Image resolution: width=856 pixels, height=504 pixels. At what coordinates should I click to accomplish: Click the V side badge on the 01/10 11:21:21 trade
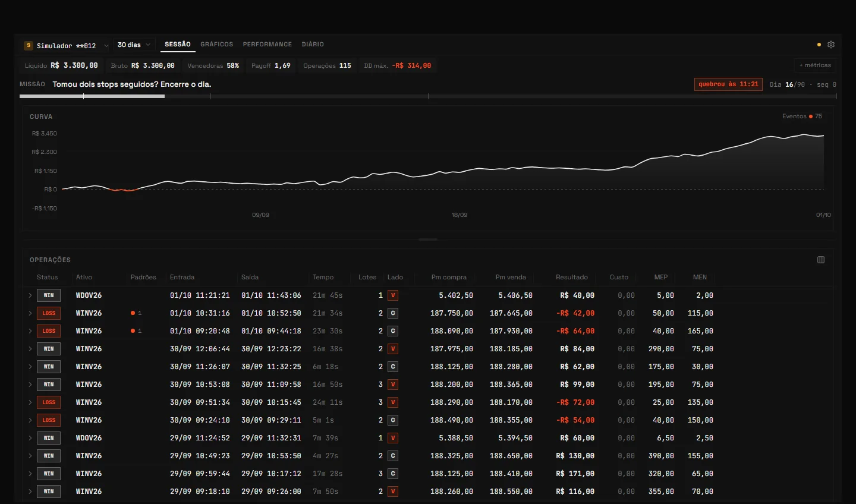point(393,295)
